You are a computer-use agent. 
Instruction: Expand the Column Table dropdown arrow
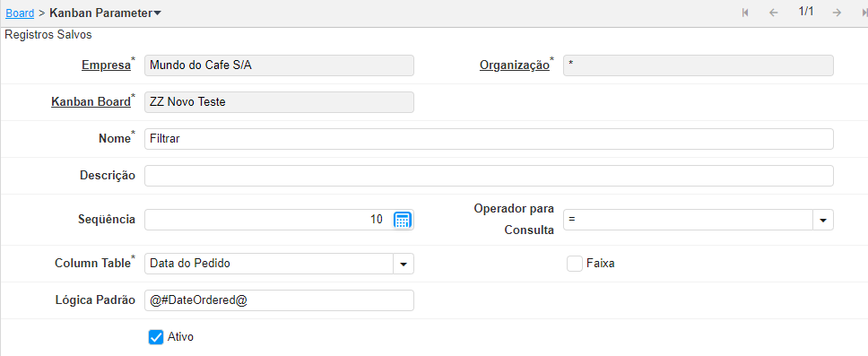point(404,265)
